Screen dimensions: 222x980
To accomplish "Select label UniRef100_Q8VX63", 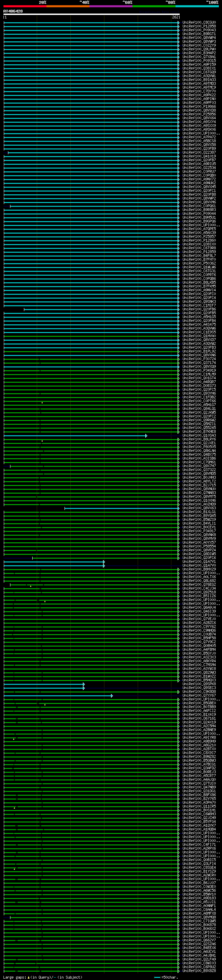I will [x=199, y=508].
